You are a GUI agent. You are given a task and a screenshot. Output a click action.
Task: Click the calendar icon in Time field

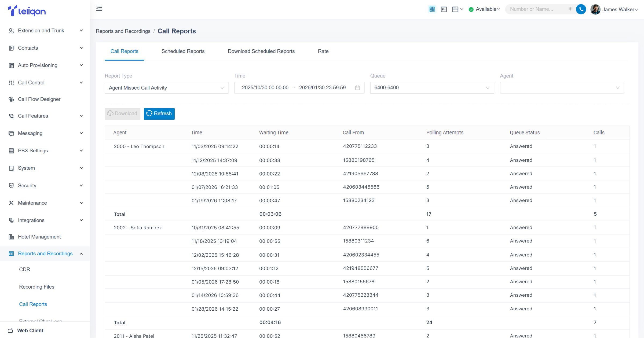pos(357,88)
